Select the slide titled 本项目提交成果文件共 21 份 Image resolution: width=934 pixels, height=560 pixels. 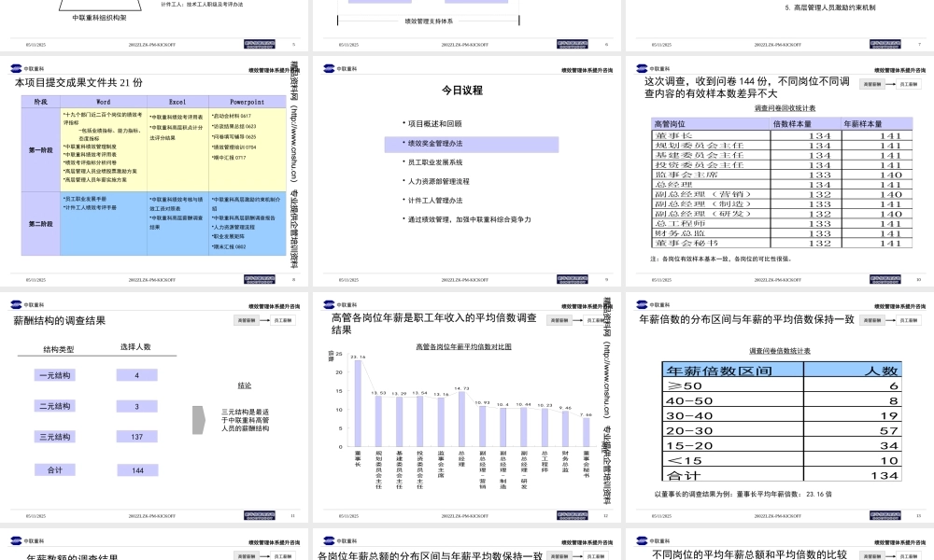click(154, 172)
